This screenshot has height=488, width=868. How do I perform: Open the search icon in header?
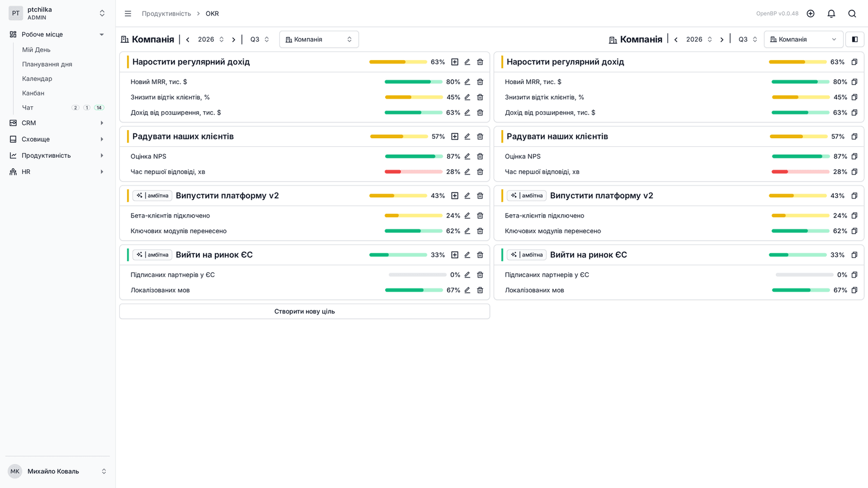coord(852,14)
